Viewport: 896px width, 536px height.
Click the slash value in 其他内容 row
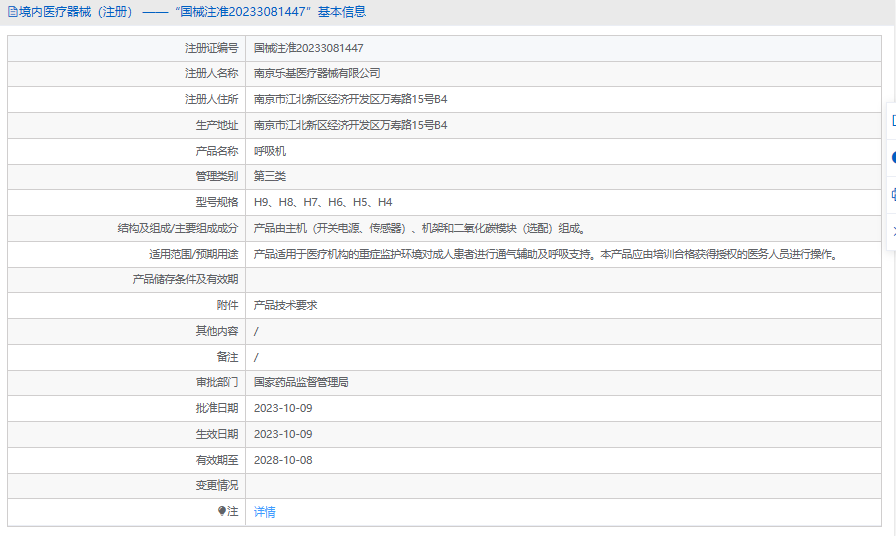point(256,331)
